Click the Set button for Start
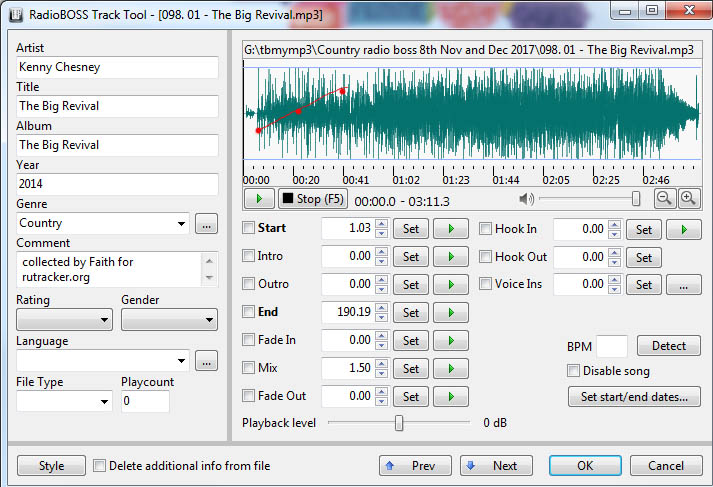 [x=411, y=228]
